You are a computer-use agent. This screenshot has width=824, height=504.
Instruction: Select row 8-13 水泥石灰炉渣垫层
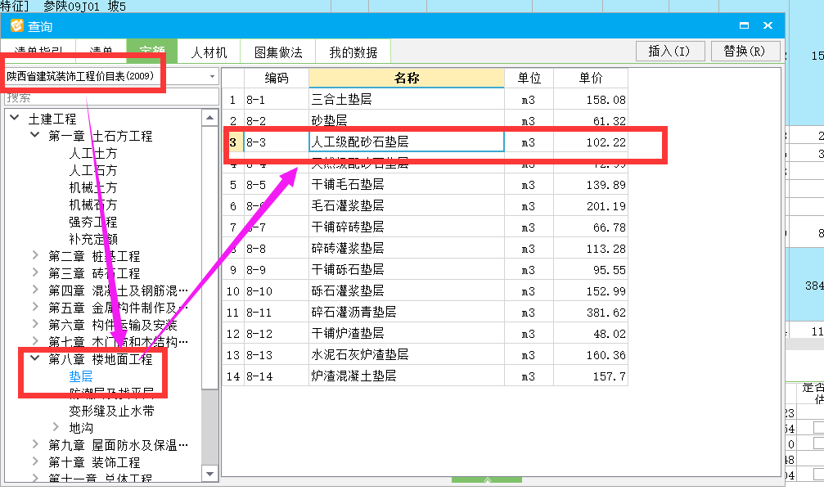pyautogui.click(x=426, y=355)
